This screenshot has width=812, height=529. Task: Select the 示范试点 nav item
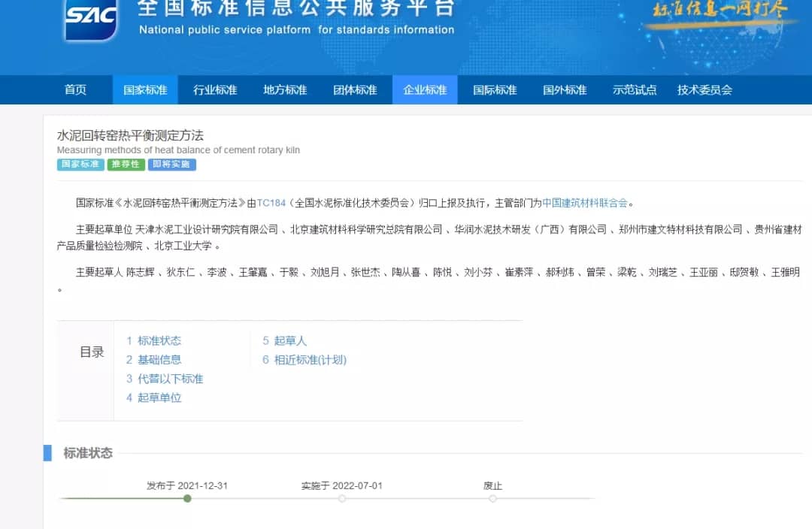tap(635, 90)
